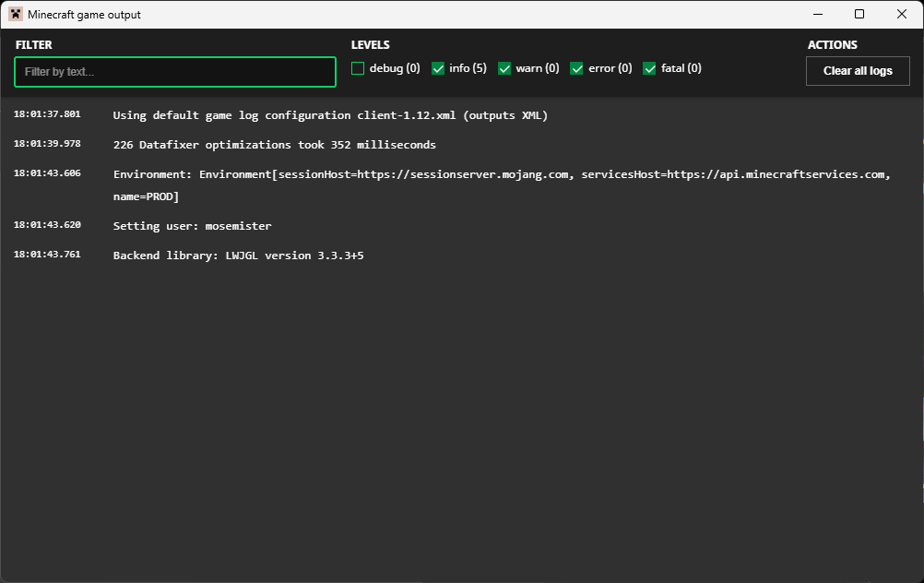Disable the error level checkbox
Image resolution: width=924 pixels, height=583 pixels.
pos(577,68)
